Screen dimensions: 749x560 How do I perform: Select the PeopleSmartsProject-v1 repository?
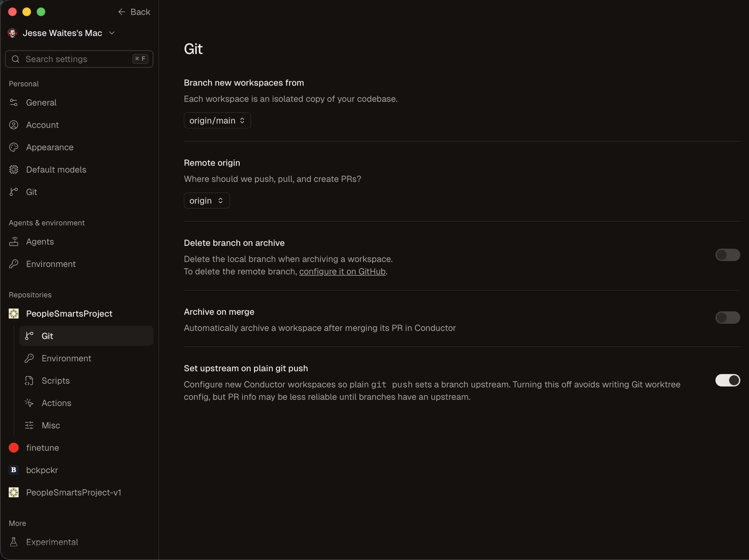pos(79,492)
